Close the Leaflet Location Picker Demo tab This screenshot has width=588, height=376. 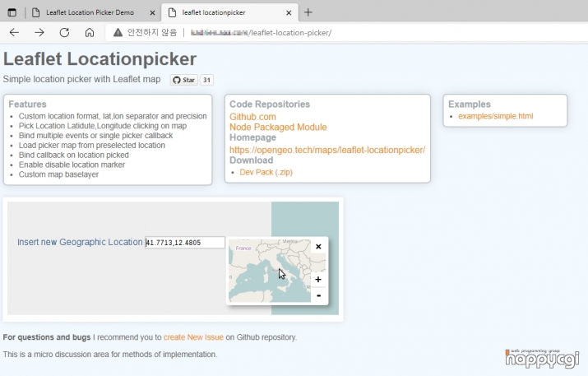click(x=152, y=13)
